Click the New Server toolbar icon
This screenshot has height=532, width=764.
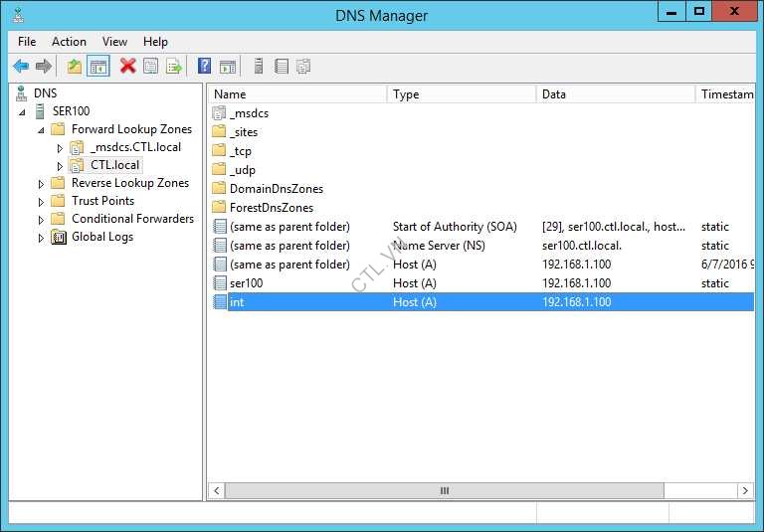tap(259, 66)
